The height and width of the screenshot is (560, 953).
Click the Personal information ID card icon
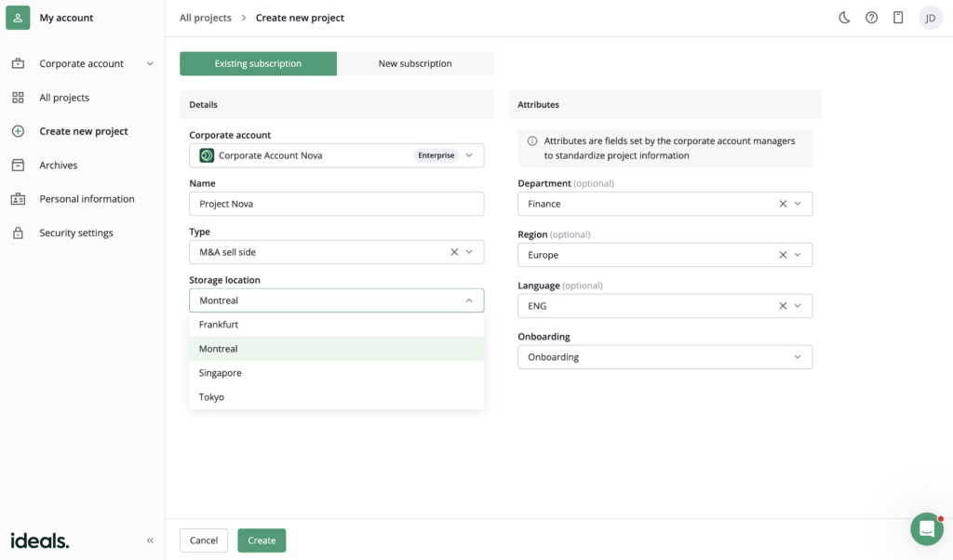(19, 199)
